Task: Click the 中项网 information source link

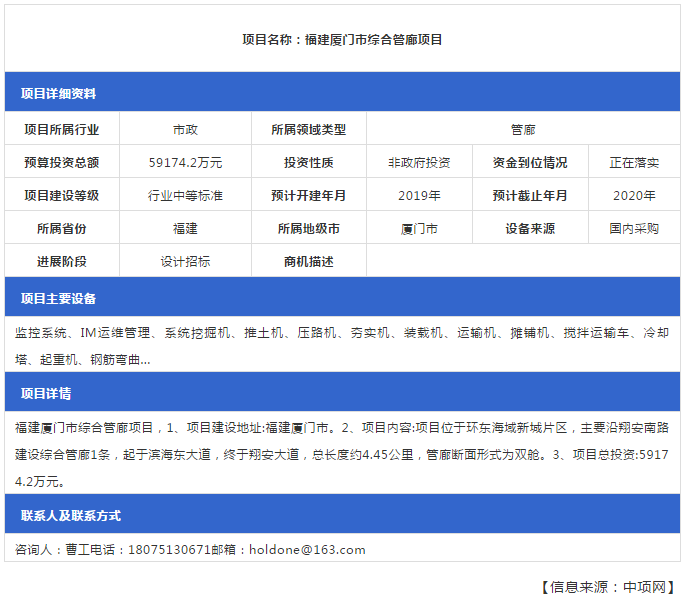Action: pyautogui.click(x=649, y=587)
